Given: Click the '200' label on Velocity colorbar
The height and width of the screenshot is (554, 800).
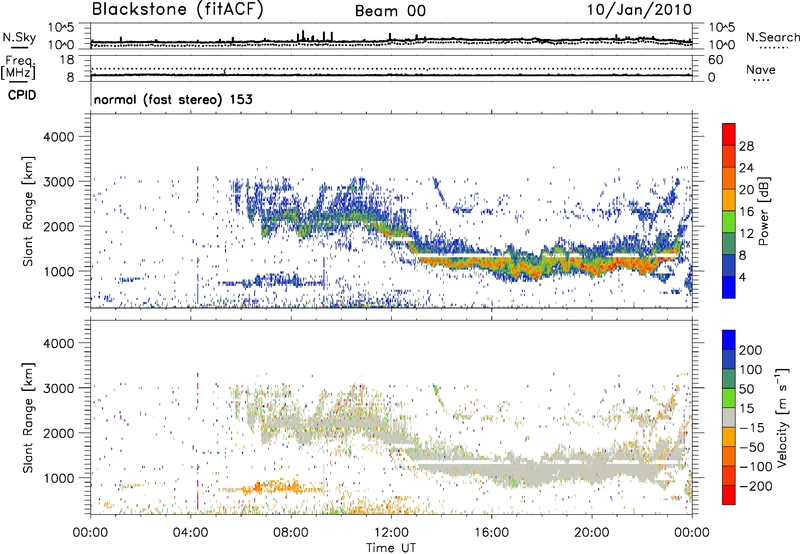Looking at the screenshot, I should point(751,350).
